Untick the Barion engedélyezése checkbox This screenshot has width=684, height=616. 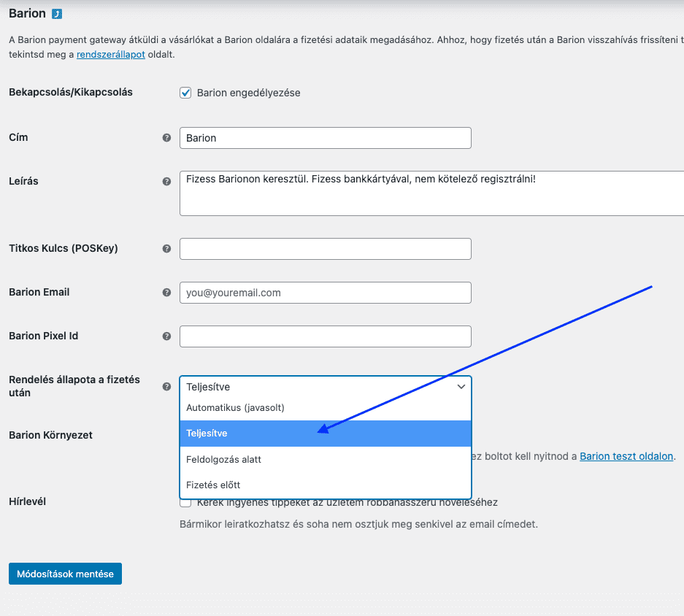185,93
